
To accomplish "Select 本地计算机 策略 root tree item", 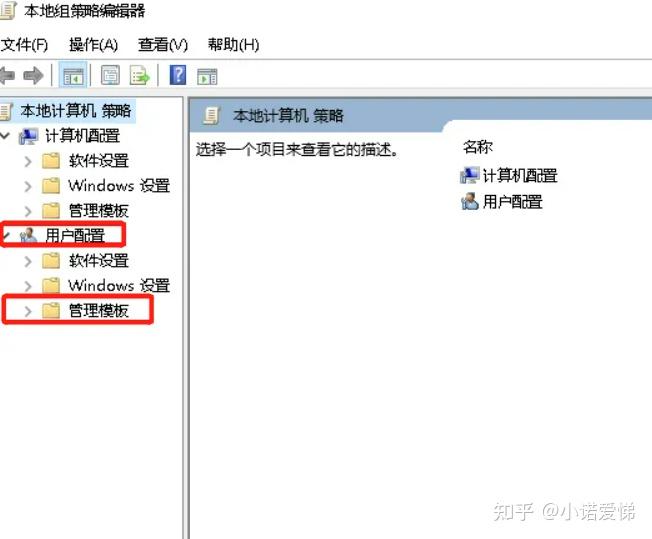I will (x=75, y=111).
